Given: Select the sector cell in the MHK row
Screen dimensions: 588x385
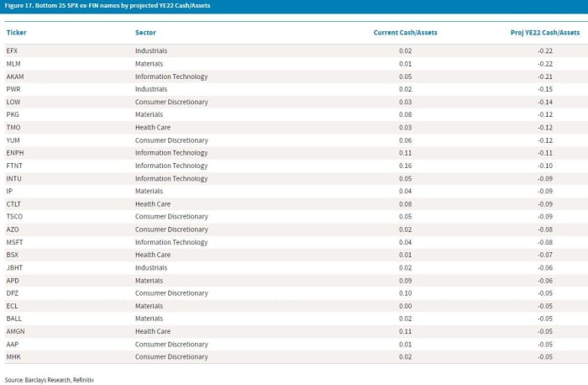Looking at the screenshot, I should 171,357.
